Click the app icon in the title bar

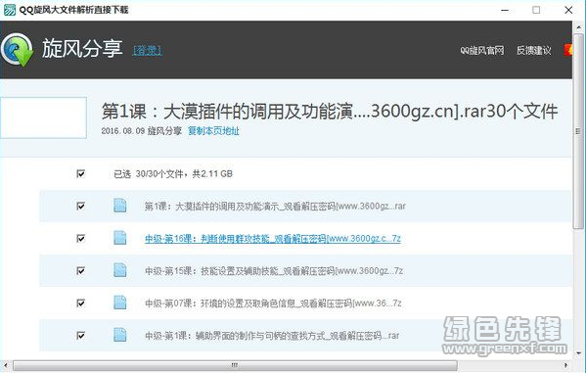pos(10,10)
